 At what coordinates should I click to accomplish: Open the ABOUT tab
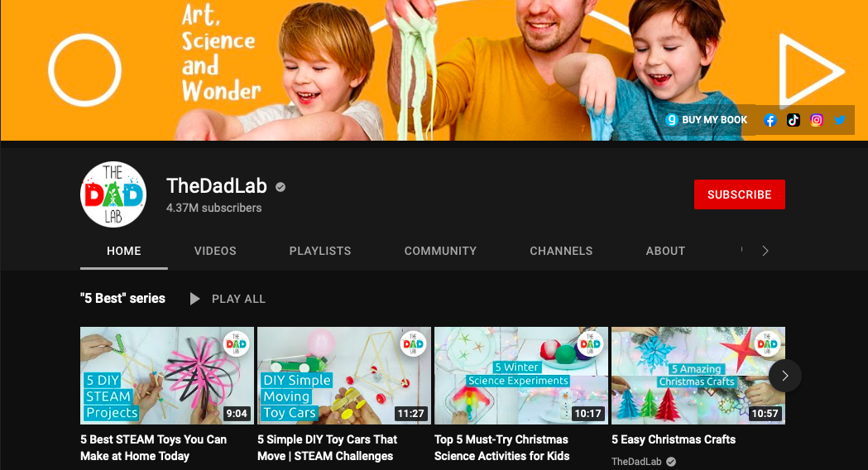pyautogui.click(x=665, y=251)
